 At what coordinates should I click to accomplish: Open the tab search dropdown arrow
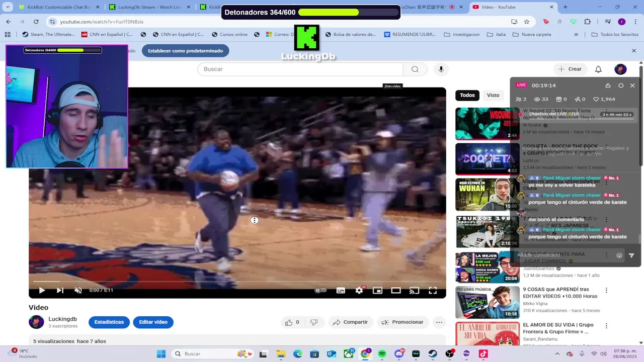tap(8, 7)
